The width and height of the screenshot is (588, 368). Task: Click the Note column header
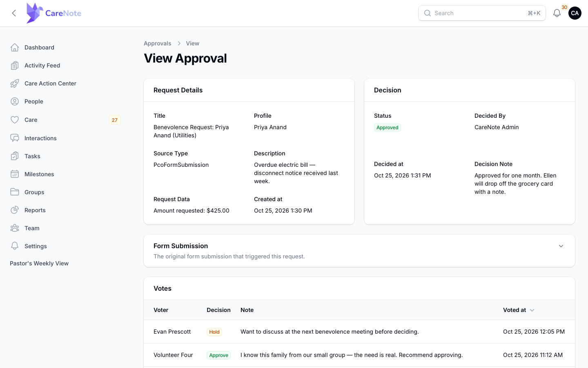point(247,310)
